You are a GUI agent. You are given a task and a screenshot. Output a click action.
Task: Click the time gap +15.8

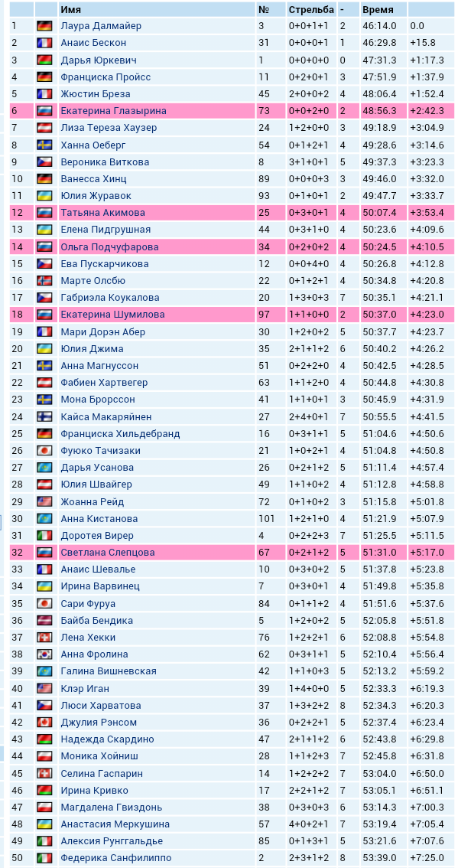coord(423,43)
